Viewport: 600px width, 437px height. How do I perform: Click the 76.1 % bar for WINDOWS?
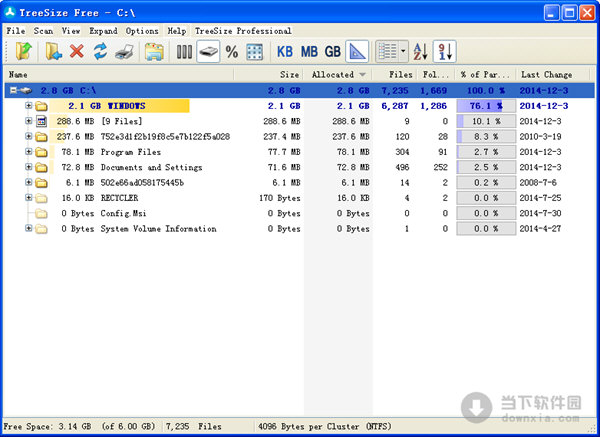point(484,106)
